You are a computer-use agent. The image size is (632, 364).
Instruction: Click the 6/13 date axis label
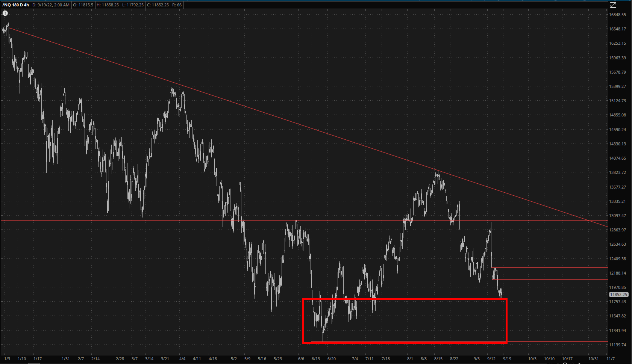coord(315,359)
